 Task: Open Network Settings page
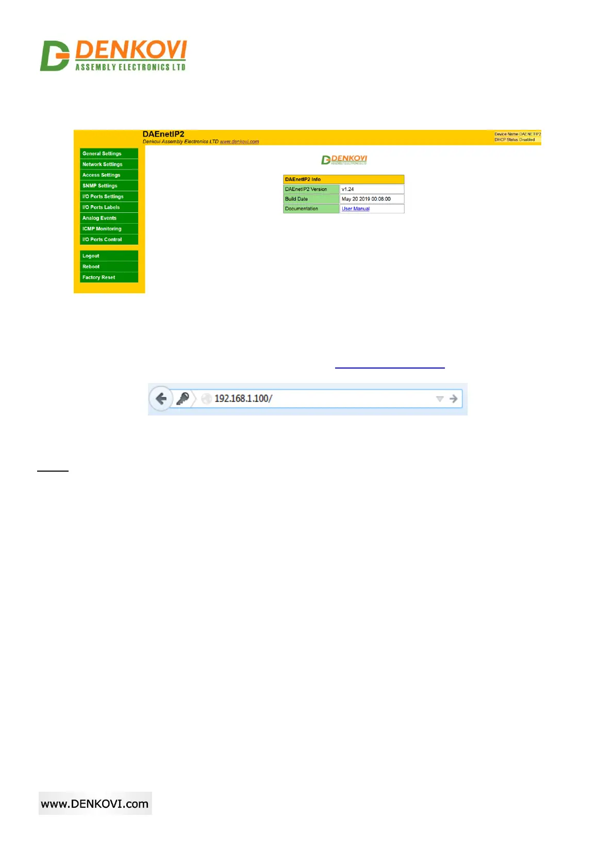(109, 164)
